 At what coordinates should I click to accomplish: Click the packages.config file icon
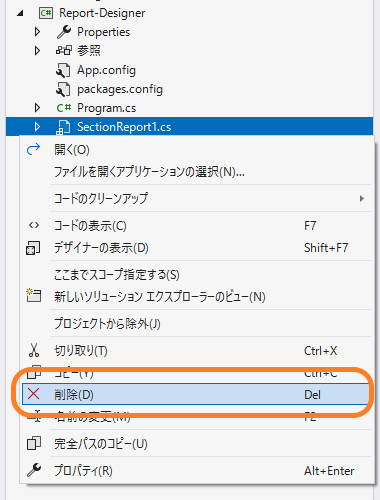click(63, 89)
